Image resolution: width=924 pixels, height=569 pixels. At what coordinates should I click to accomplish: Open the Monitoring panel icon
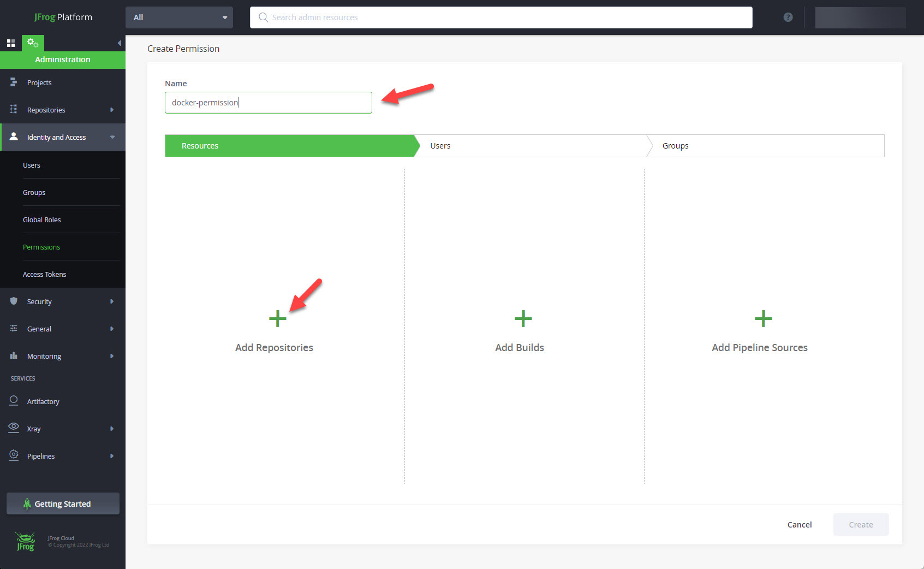13,355
